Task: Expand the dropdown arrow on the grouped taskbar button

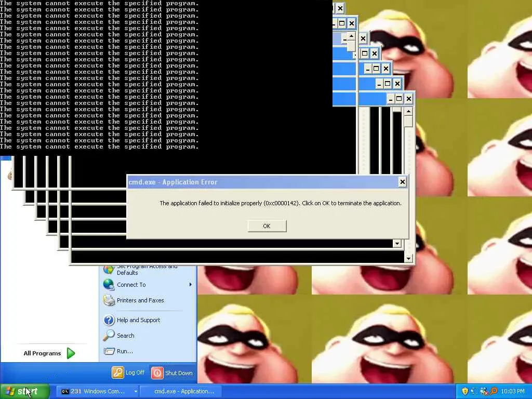Action: pyautogui.click(x=136, y=391)
